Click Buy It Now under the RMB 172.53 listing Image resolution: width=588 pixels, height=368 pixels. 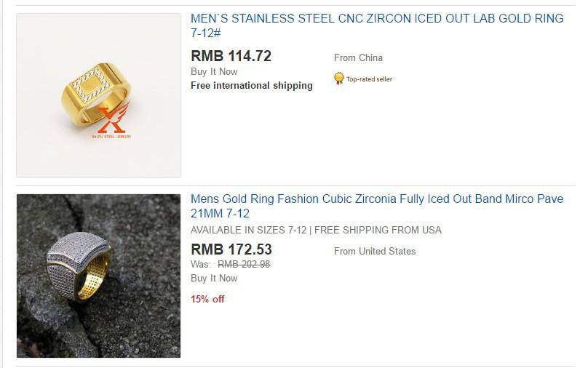click(214, 279)
